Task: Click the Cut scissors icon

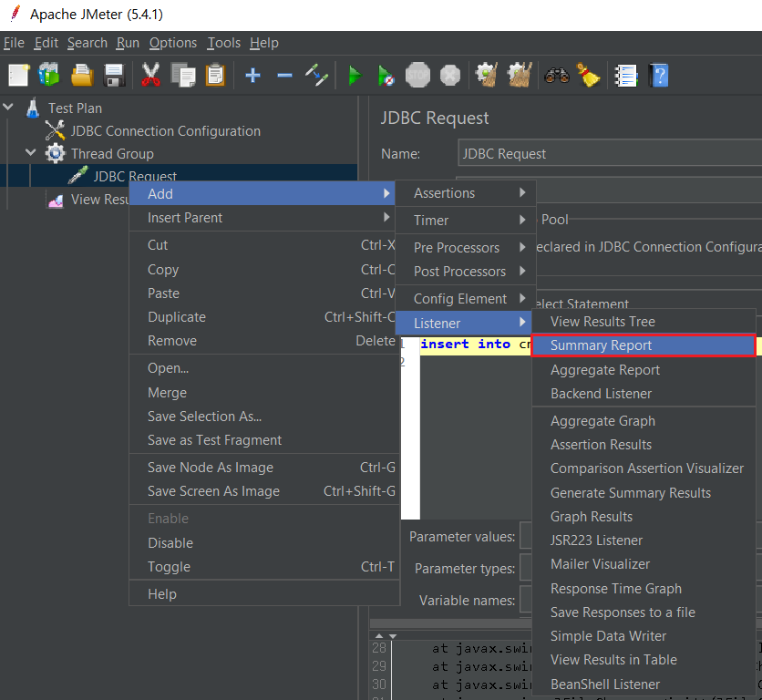Action: pos(150,76)
